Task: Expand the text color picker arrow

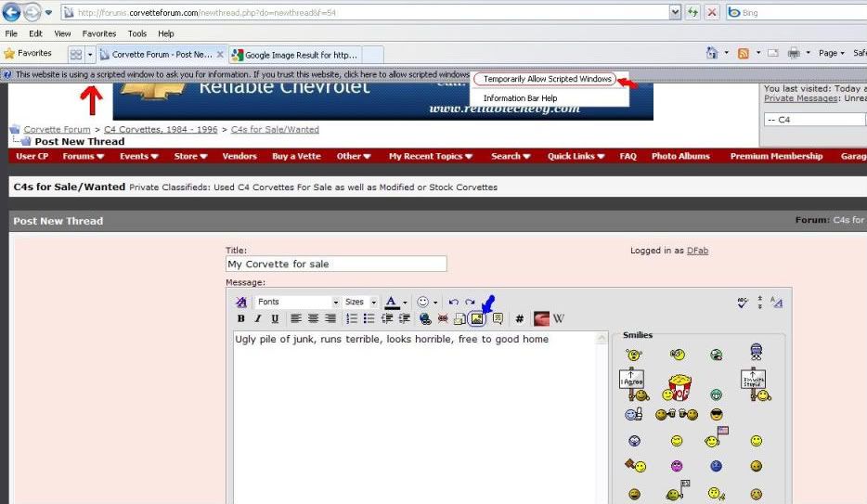Action: tap(405, 303)
